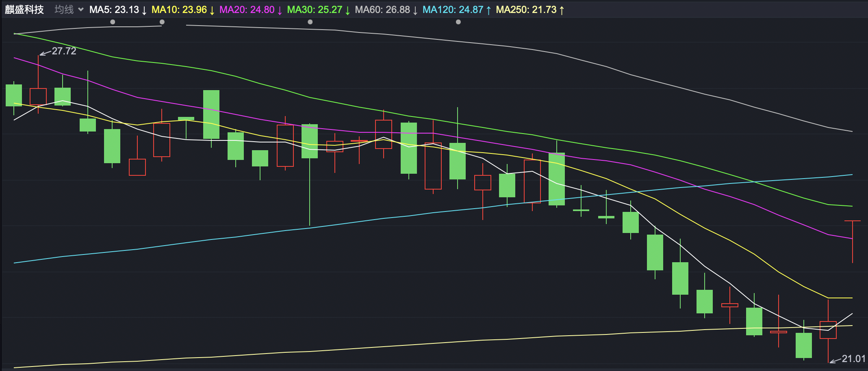Click the MA20: 24.80 legend entry
Viewport: 868px width, 371px height.
(251, 10)
